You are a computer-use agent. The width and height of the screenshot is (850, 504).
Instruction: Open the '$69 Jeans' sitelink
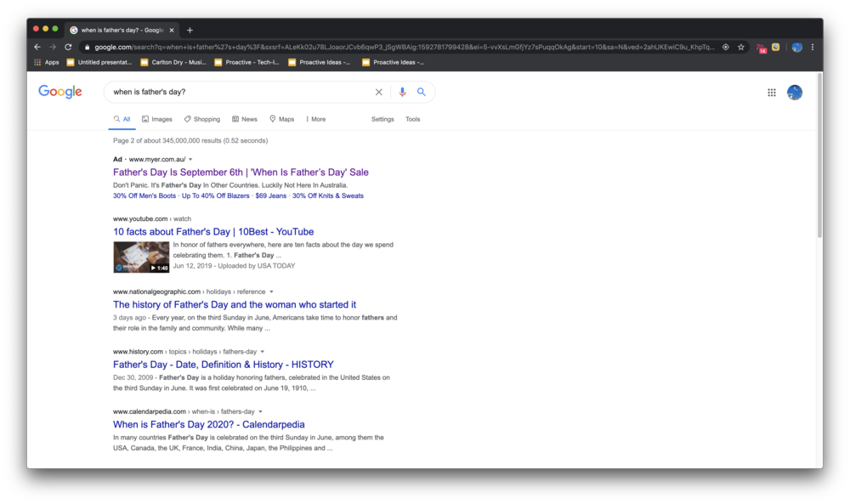tap(271, 196)
